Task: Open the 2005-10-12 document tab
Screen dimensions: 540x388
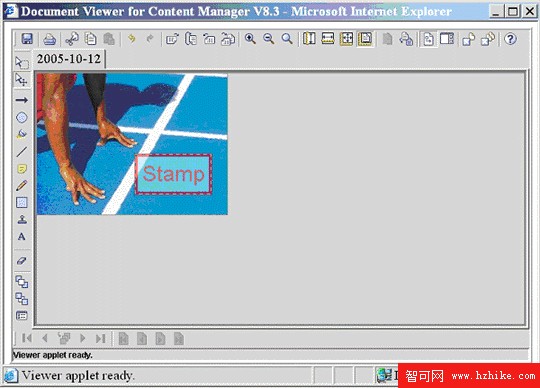Action: click(69, 59)
